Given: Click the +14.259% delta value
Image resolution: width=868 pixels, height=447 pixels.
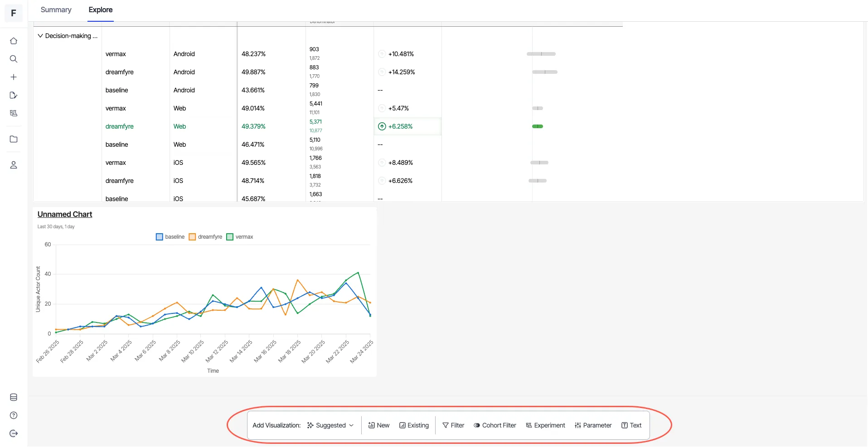Looking at the screenshot, I should [402, 72].
